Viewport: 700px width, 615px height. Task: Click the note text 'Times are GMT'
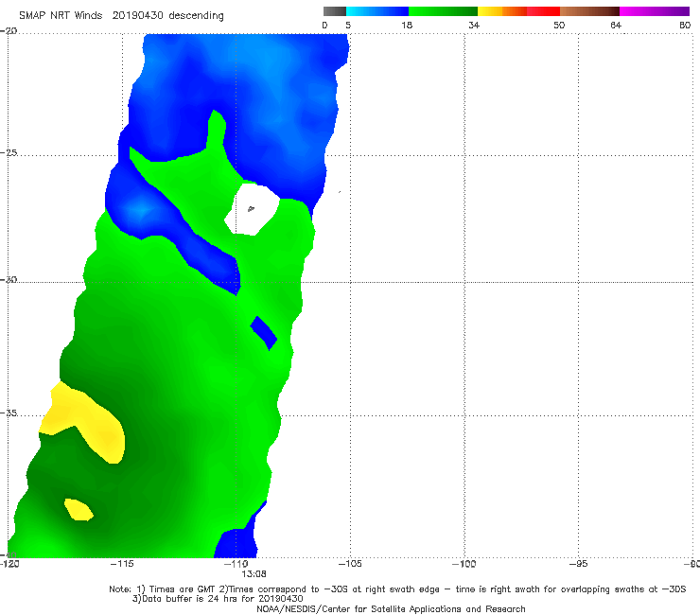click(x=182, y=589)
